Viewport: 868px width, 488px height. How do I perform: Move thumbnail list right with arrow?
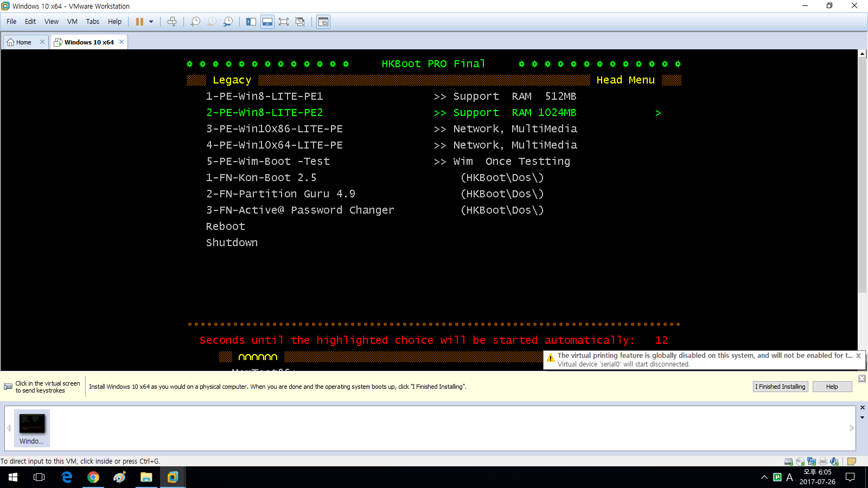tap(852, 428)
